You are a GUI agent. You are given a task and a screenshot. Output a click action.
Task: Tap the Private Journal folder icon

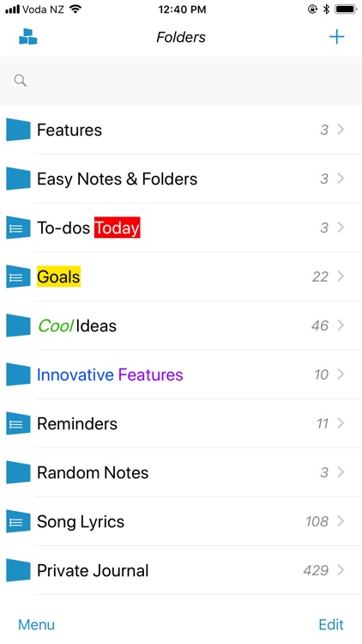(x=18, y=570)
